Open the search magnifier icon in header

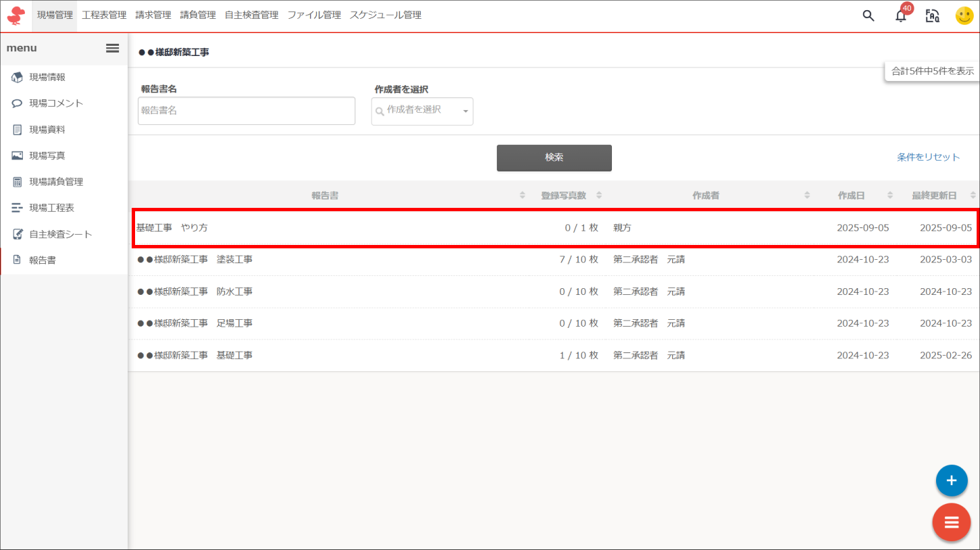tap(869, 16)
